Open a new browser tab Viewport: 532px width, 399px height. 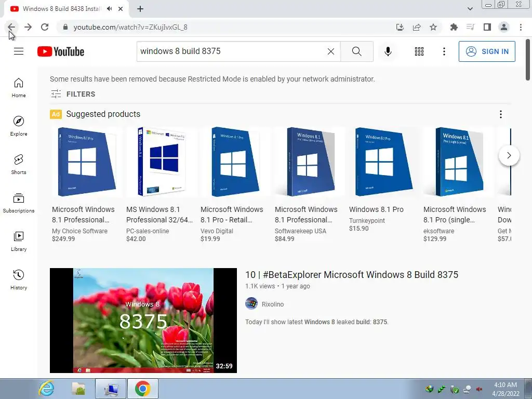(140, 9)
